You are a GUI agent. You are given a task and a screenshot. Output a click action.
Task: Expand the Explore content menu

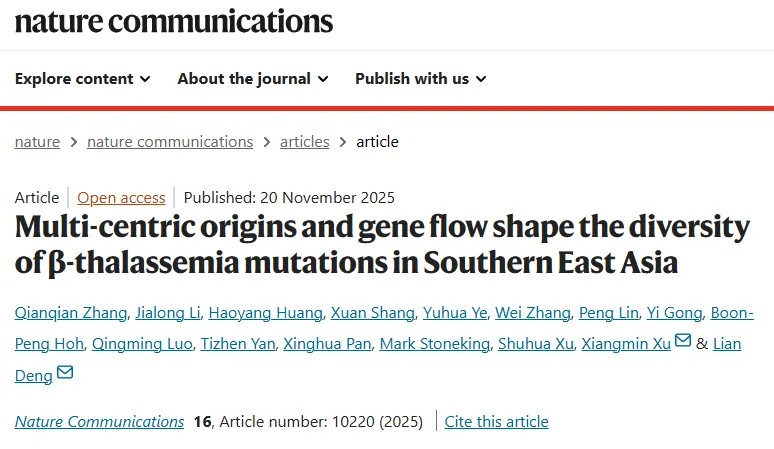83,78
